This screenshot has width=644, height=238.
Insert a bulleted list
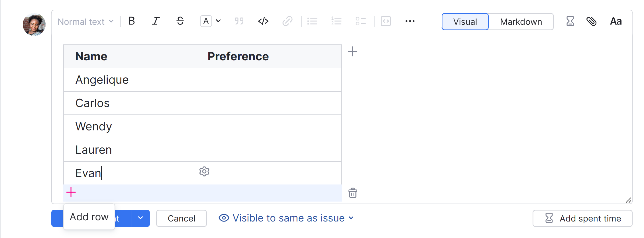coord(312,21)
